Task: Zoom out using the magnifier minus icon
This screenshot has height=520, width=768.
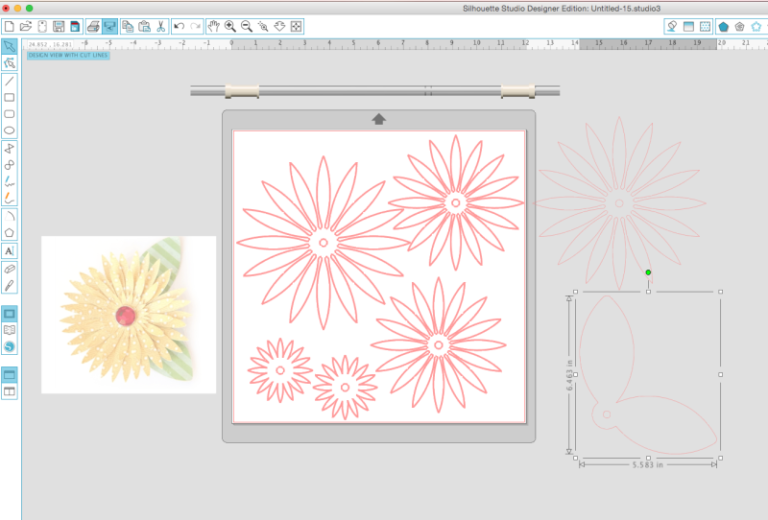Action: (x=247, y=25)
